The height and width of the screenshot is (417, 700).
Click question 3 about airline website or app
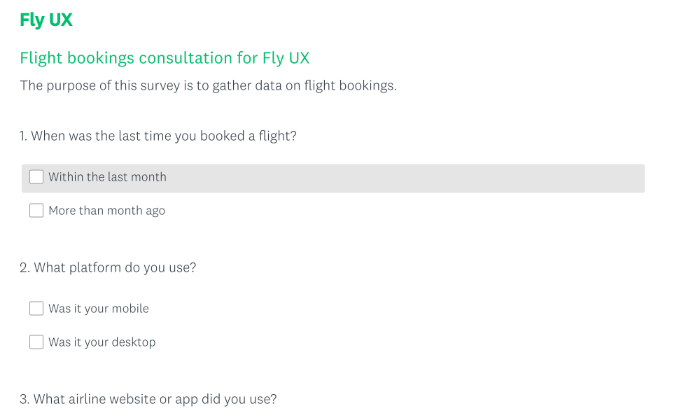148,399
